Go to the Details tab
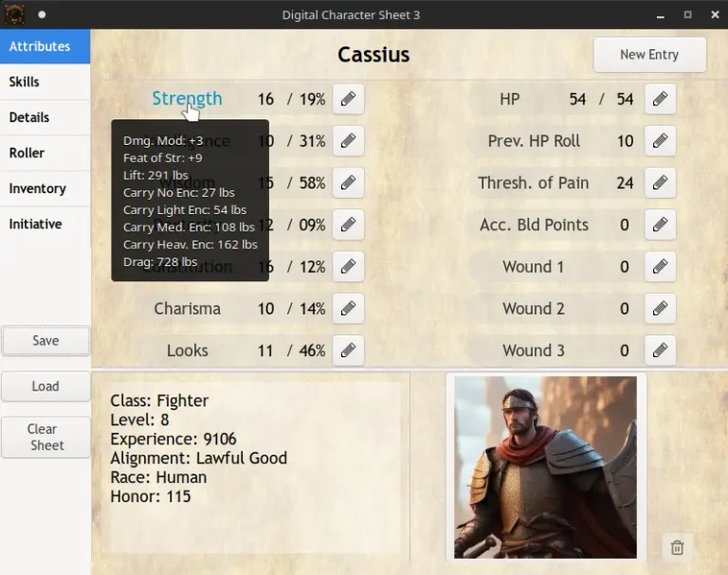 click(x=45, y=117)
